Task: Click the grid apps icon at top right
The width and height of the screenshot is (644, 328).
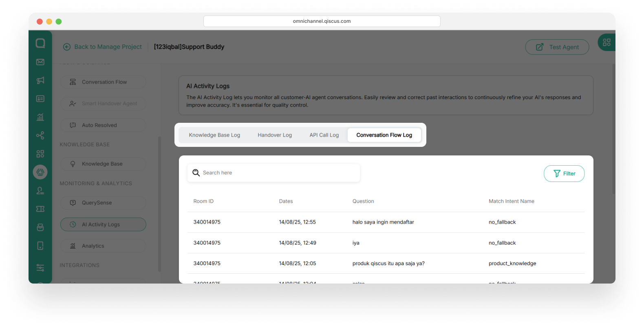Action: point(607,42)
